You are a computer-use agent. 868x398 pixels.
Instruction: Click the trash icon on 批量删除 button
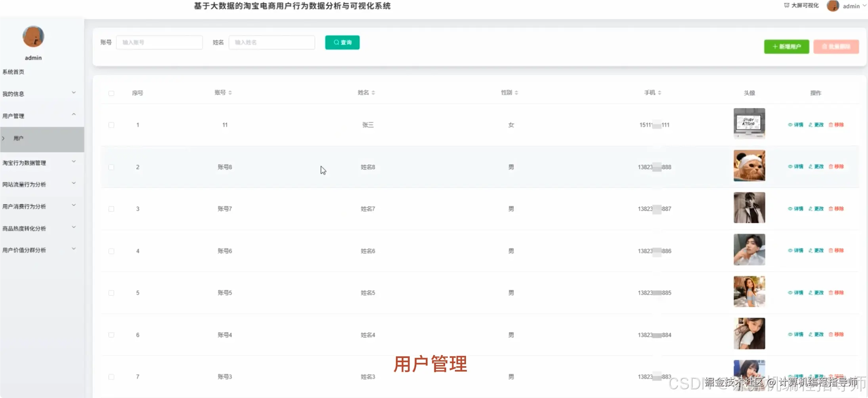point(825,46)
